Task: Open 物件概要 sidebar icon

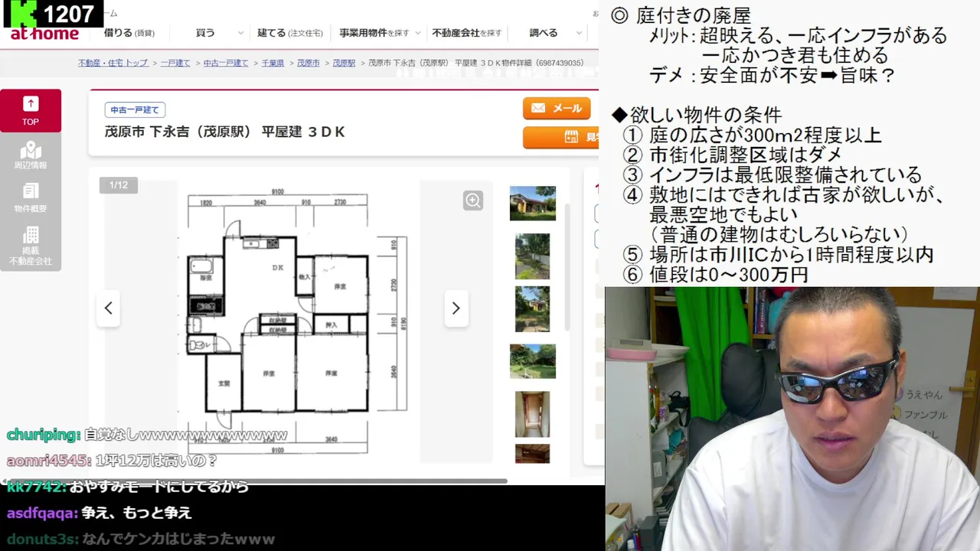Action: coord(31,198)
